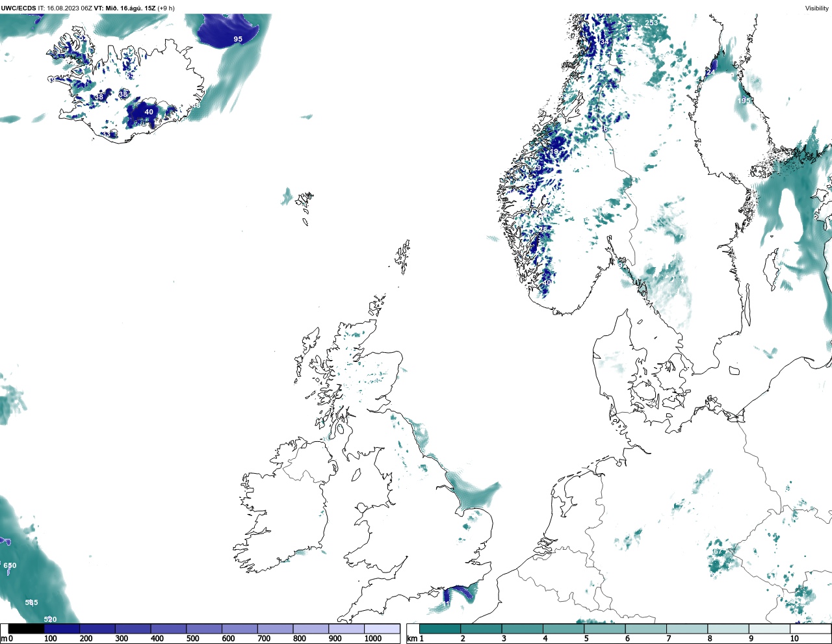Click the 8–9 km legend swatch

728,629
